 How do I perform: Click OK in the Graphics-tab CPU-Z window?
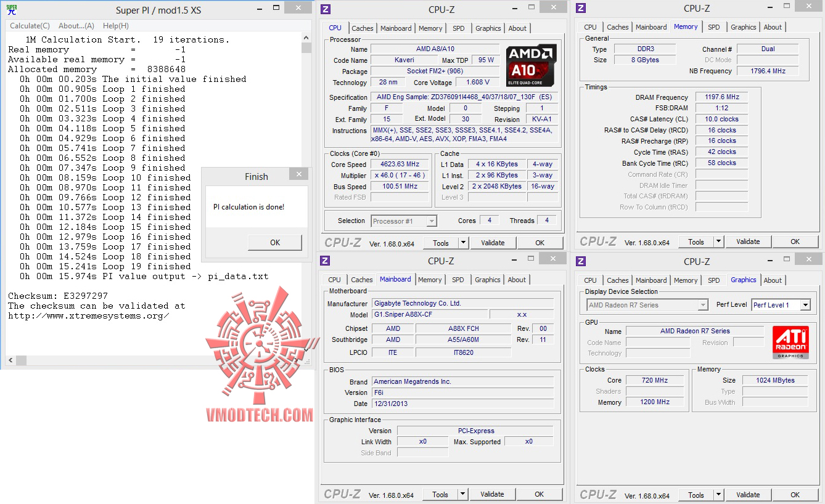(795, 495)
